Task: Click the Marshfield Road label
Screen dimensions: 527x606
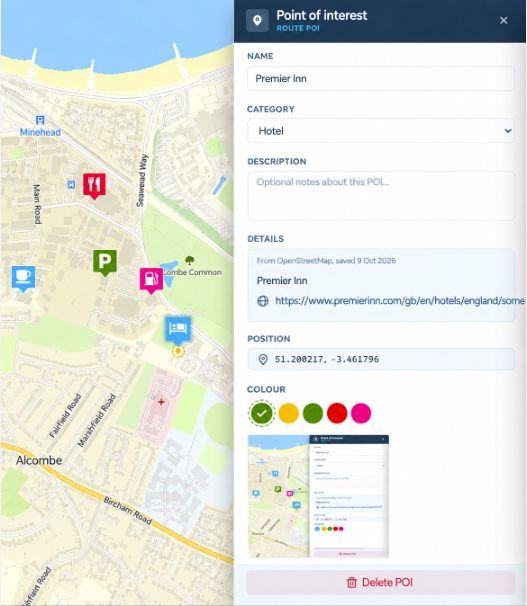Action: tap(97, 420)
